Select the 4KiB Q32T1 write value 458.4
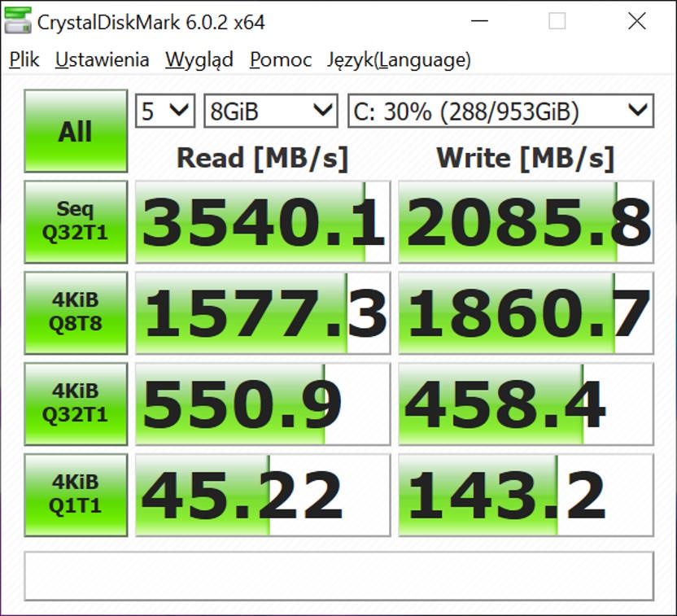Screen dimensions: 677x616 [x=526, y=404]
